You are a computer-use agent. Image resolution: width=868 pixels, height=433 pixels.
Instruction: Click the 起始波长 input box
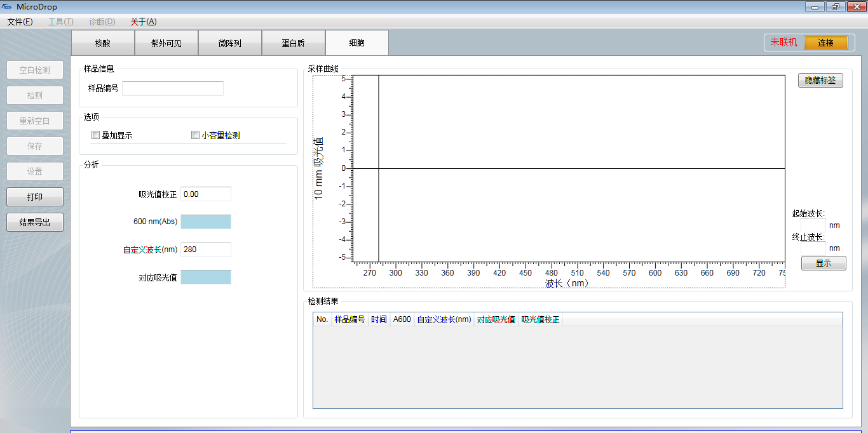(813, 225)
